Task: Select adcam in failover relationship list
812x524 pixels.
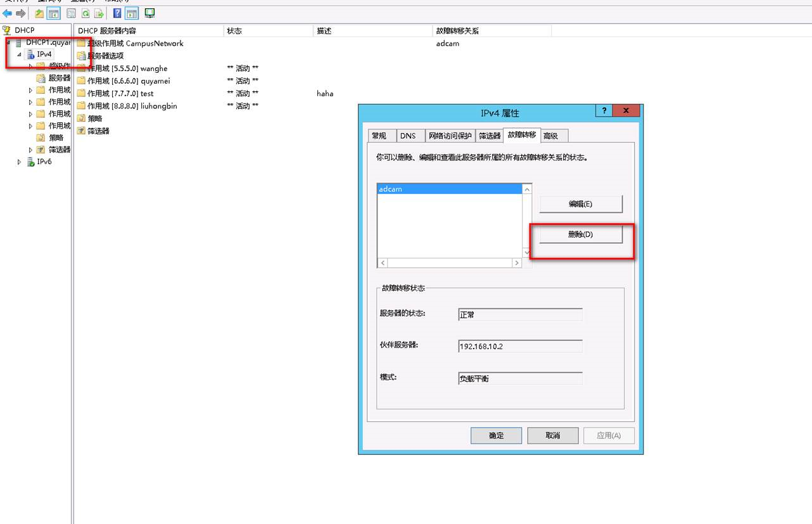Action: coord(391,189)
